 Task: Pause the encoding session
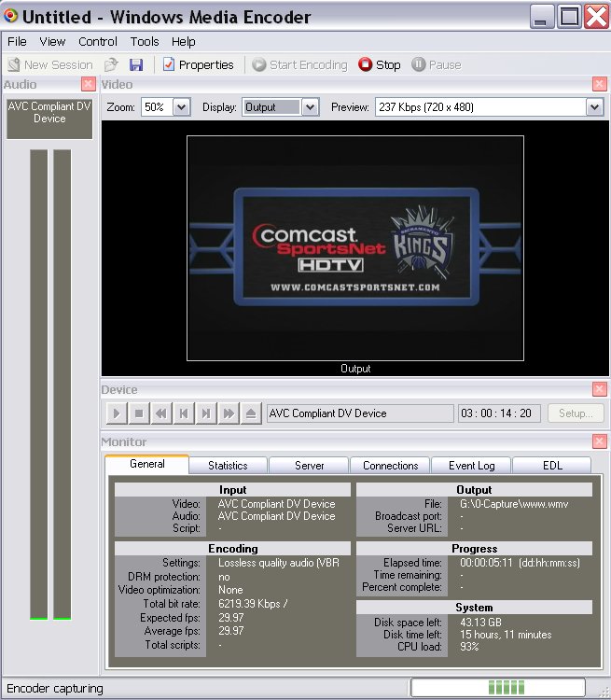point(436,65)
